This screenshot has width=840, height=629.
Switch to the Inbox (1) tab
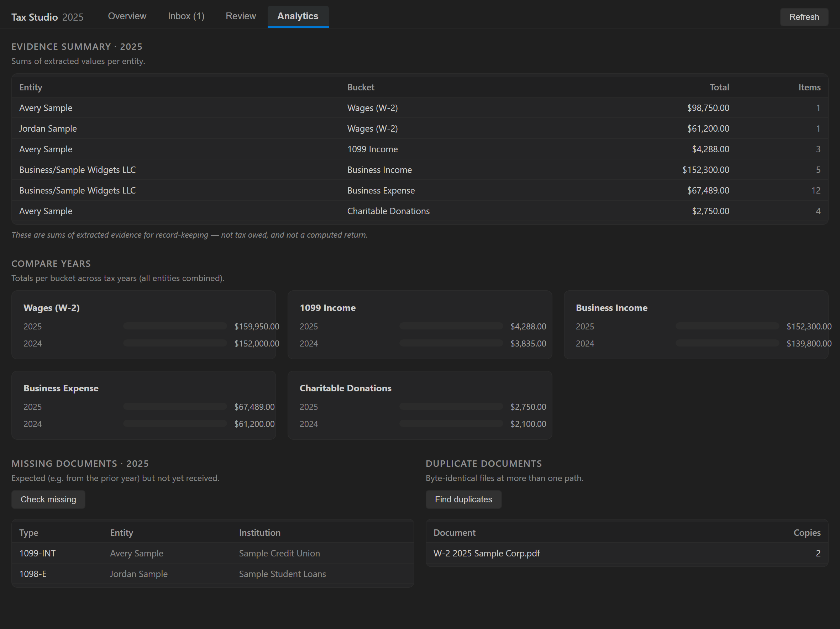186,16
